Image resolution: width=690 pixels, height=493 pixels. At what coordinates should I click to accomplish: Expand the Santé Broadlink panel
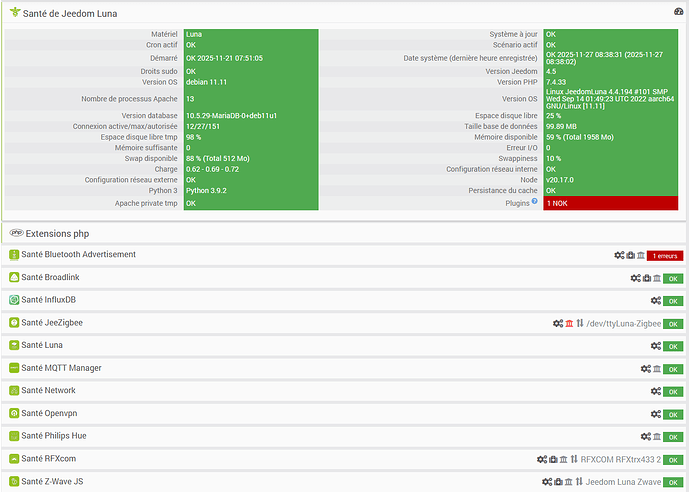point(50,277)
